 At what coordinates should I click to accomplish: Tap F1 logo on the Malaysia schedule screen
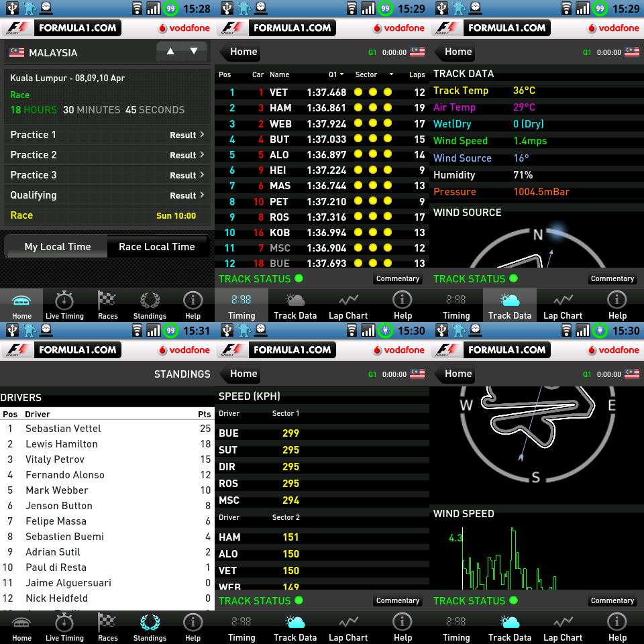(17, 28)
